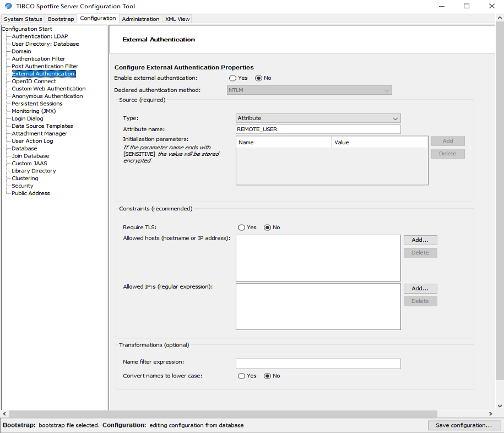504x433 pixels.
Task: Click Delete next to Allowed hosts list
Action: 420,253
